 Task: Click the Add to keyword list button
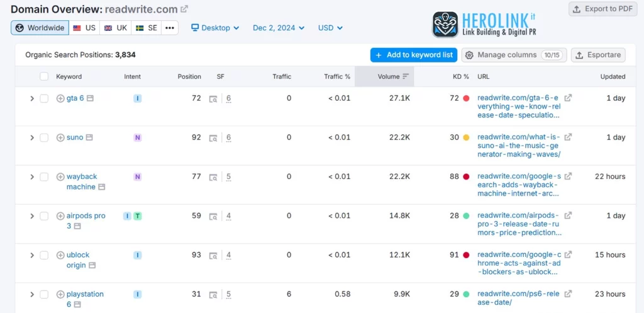(414, 55)
